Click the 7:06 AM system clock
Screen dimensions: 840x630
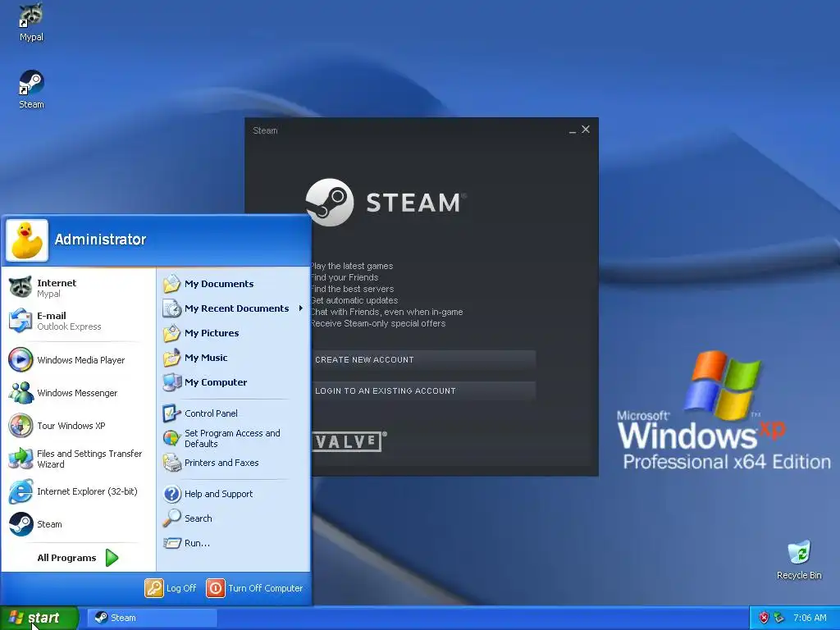pos(810,618)
